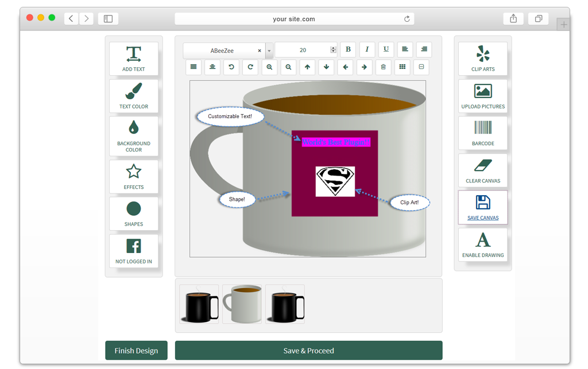Click the undo counterclockwise arrow

point(231,67)
